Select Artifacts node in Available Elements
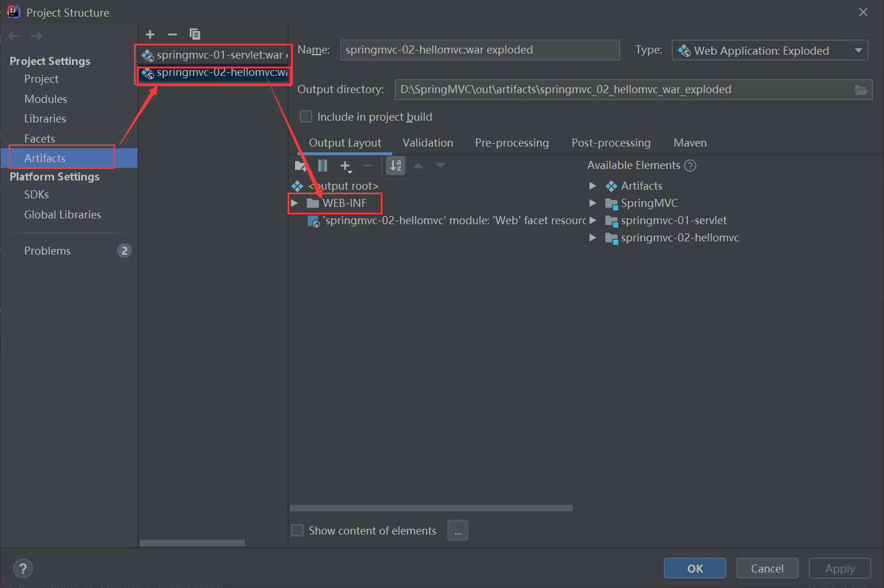Image resolution: width=884 pixels, height=588 pixels. [641, 186]
